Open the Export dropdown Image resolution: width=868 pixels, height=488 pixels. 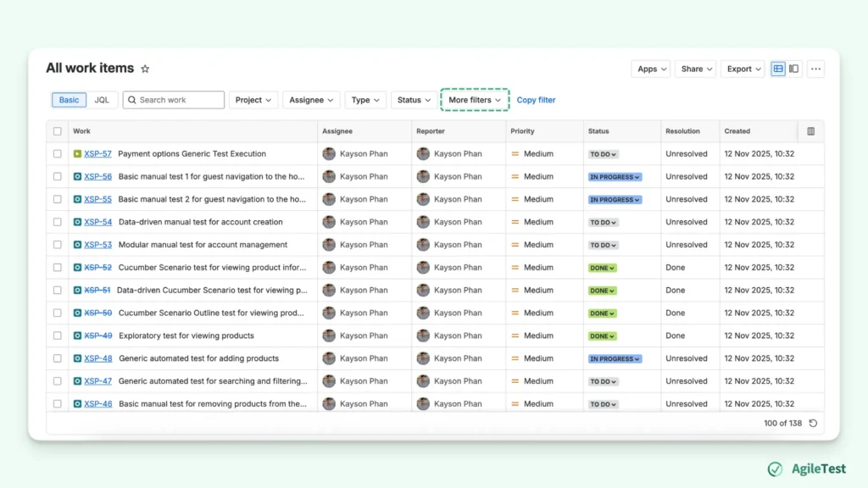click(x=743, y=69)
